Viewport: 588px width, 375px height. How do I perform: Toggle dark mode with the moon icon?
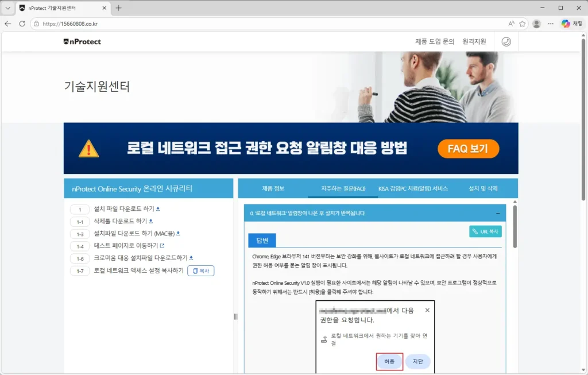point(506,41)
